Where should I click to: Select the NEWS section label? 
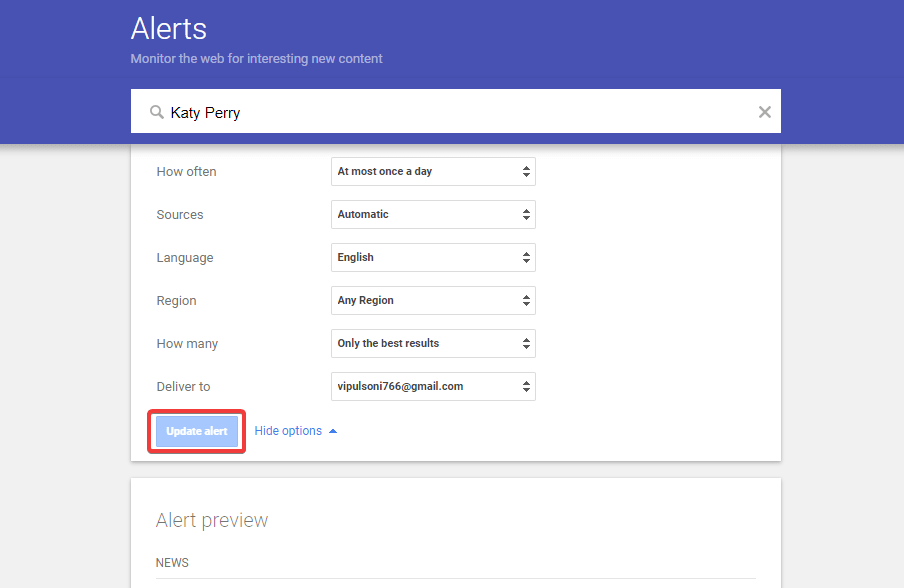pos(172,563)
